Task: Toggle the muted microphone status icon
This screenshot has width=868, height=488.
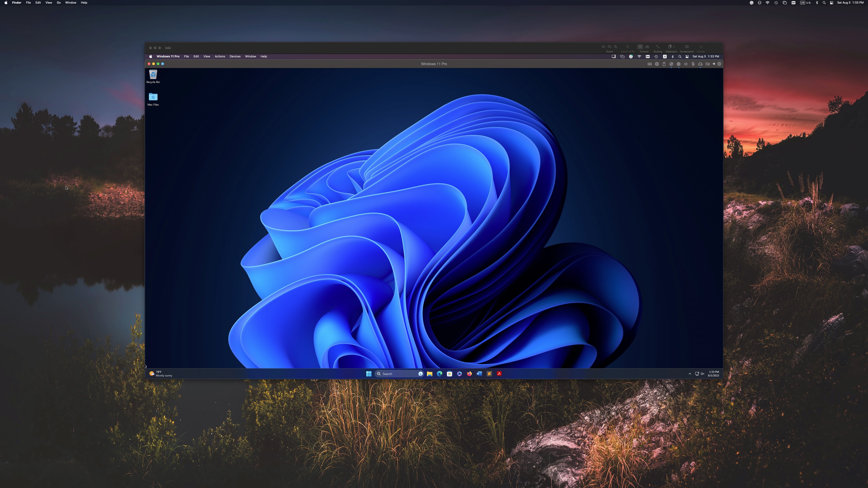Action: pyautogui.click(x=693, y=64)
